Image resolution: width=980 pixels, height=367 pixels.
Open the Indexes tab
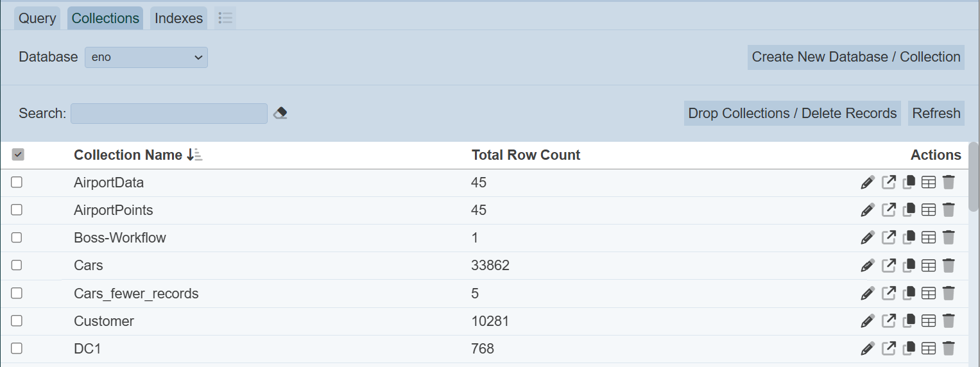(x=178, y=19)
